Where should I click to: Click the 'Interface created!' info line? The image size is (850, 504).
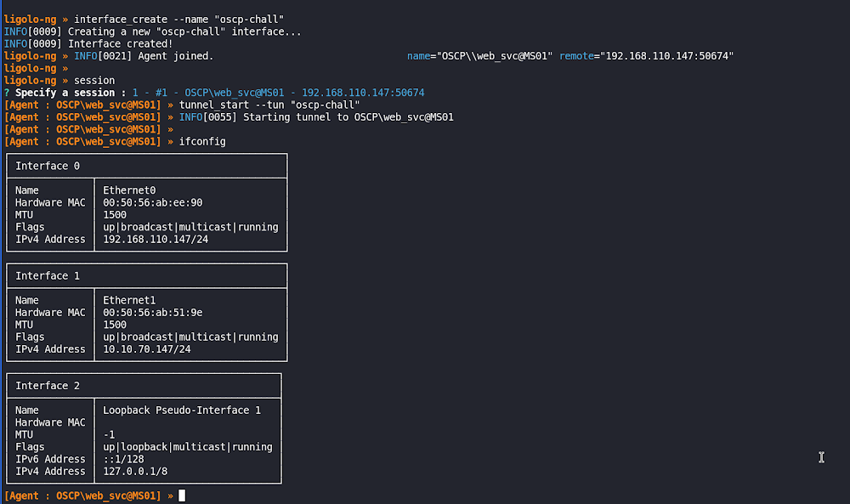point(120,43)
